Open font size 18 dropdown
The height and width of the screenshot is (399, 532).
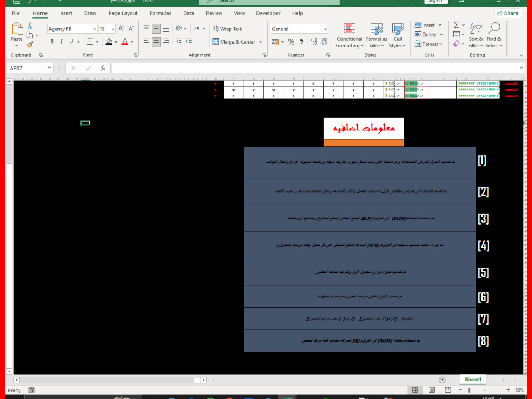click(113, 29)
